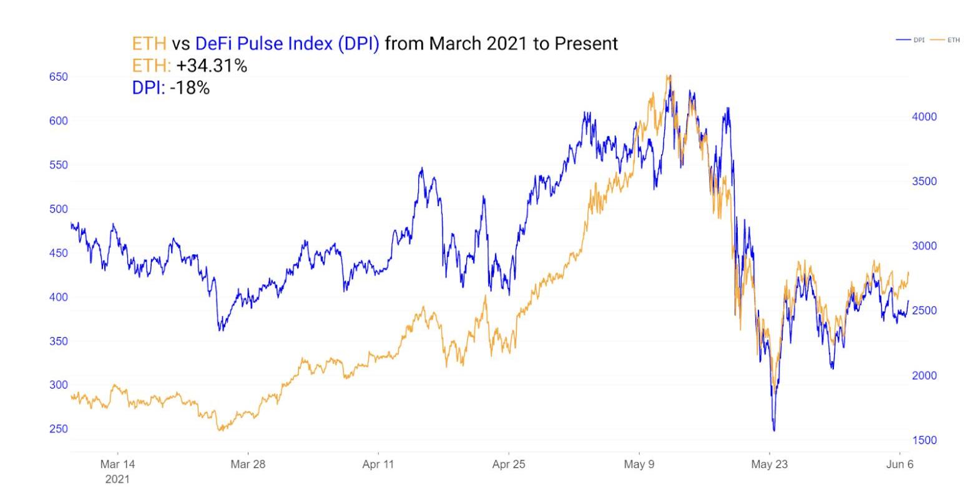Click 'DeFi Pulse Index (DPI)' title text
This screenshot has width=980, height=491.
click(x=287, y=44)
